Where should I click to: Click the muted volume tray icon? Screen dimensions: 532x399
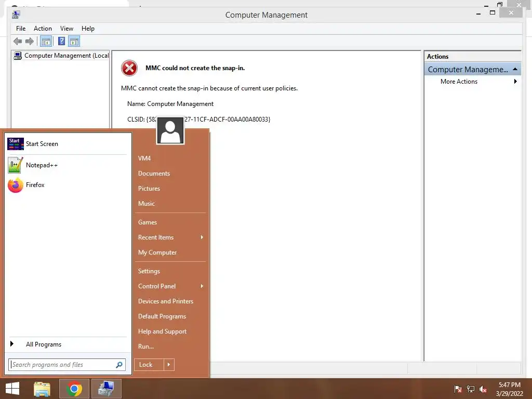(483, 389)
